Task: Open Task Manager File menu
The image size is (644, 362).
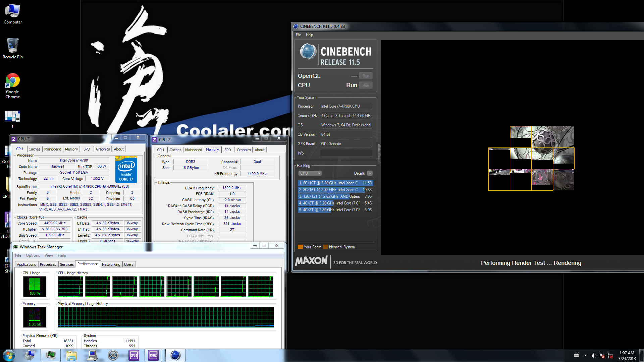Action: 18,255
